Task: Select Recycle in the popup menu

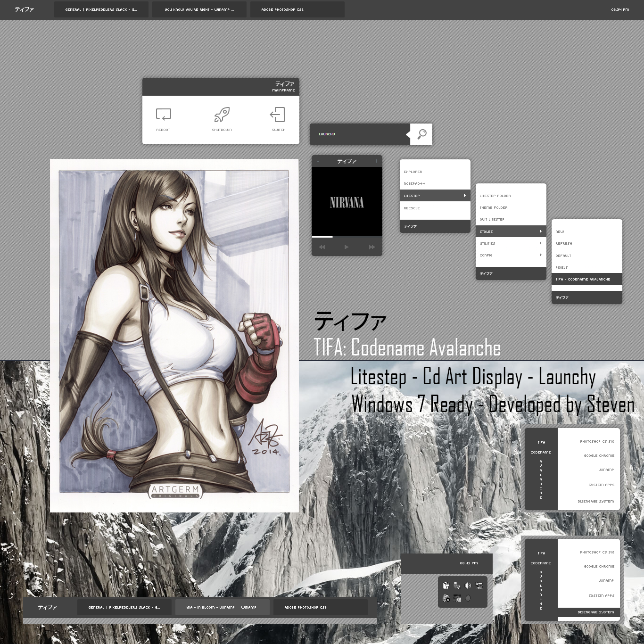Action: (x=435, y=208)
